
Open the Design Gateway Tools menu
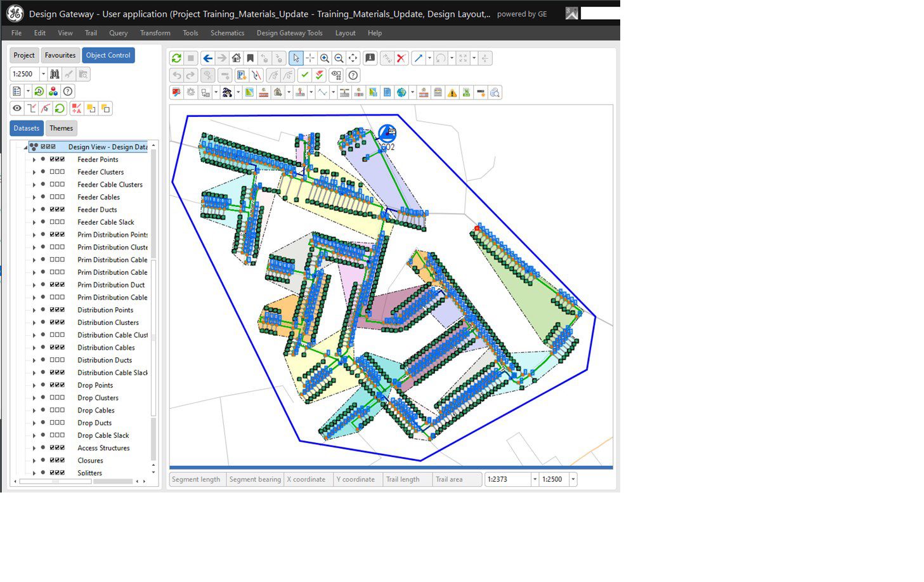pyautogui.click(x=289, y=33)
